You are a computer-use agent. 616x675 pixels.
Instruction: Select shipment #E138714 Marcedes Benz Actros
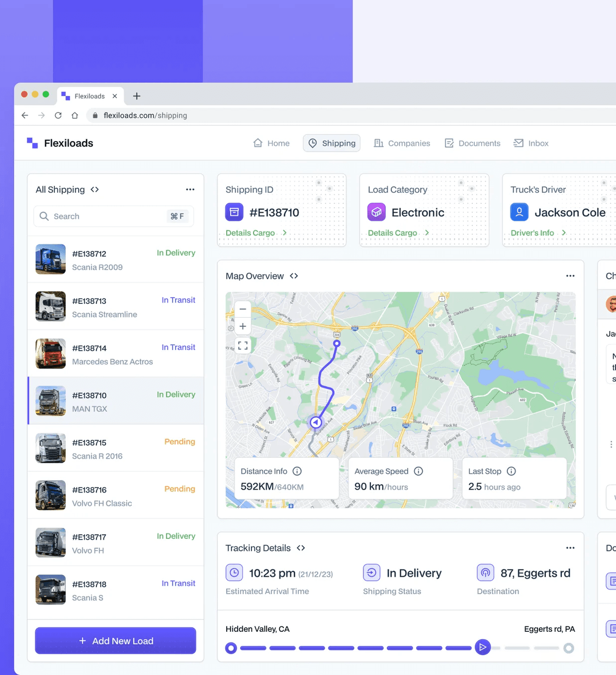click(115, 353)
